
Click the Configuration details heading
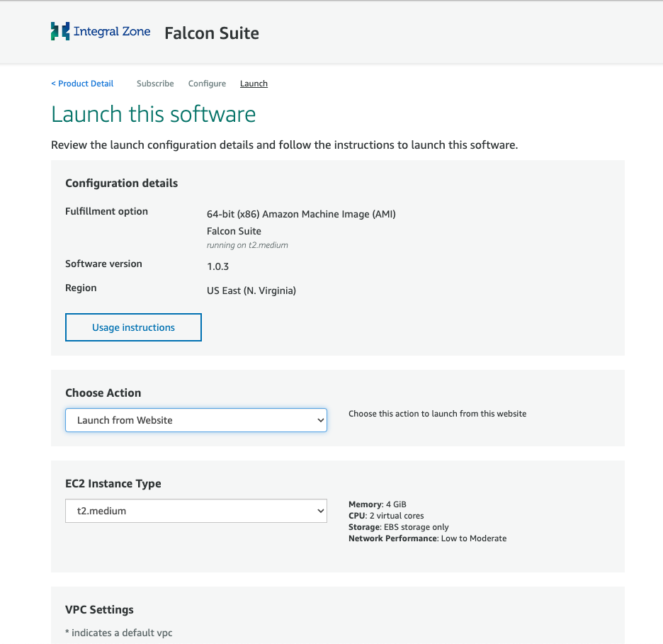coord(121,183)
